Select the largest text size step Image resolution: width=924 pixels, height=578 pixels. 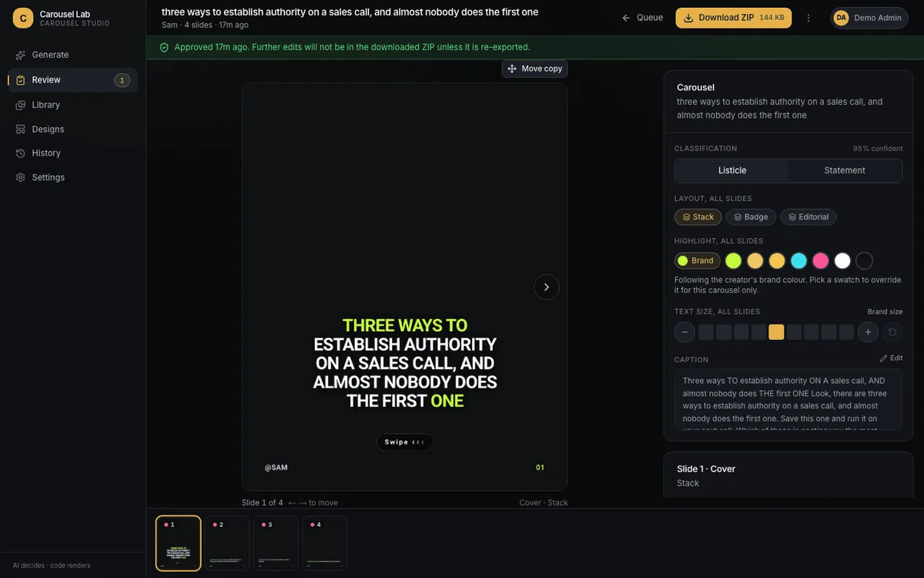846,332
